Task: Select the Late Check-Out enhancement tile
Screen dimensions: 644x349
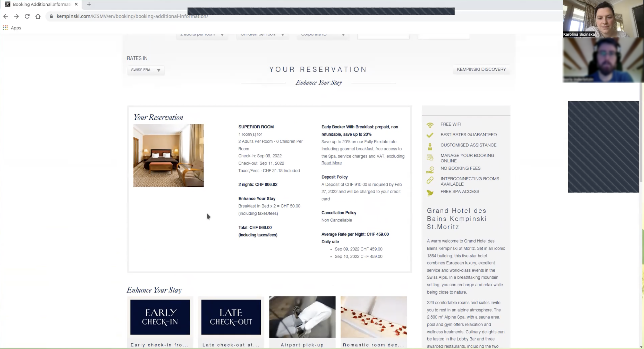Action: click(x=231, y=317)
